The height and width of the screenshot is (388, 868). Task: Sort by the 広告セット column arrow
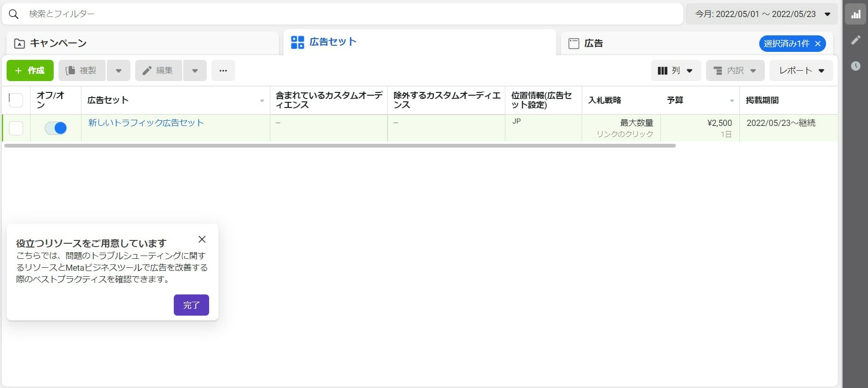(262, 101)
